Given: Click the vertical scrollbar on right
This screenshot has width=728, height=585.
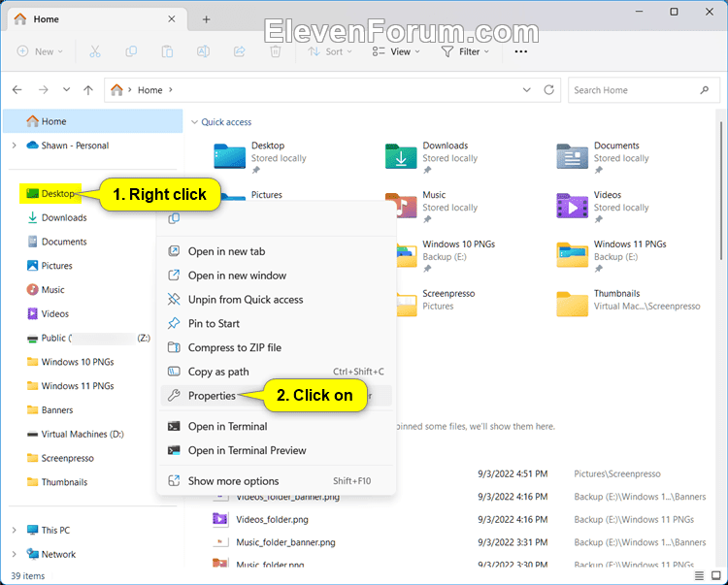Looking at the screenshot, I should [x=721, y=190].
